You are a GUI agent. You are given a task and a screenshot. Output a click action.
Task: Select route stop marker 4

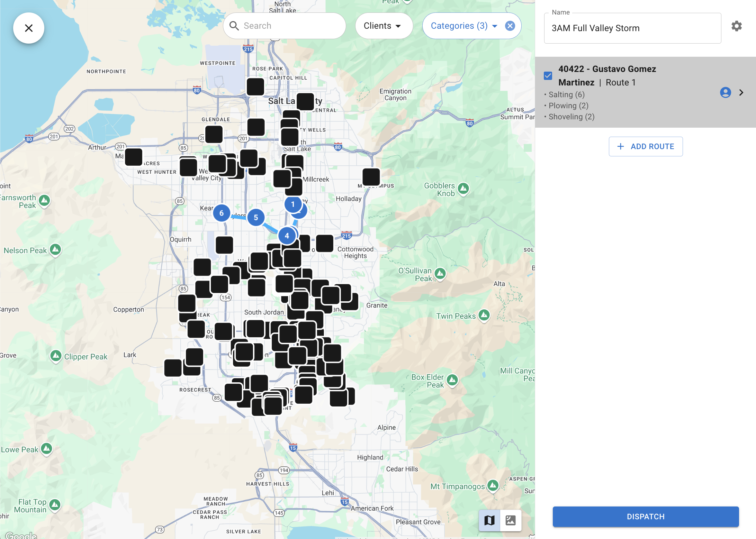pos(287,236)
